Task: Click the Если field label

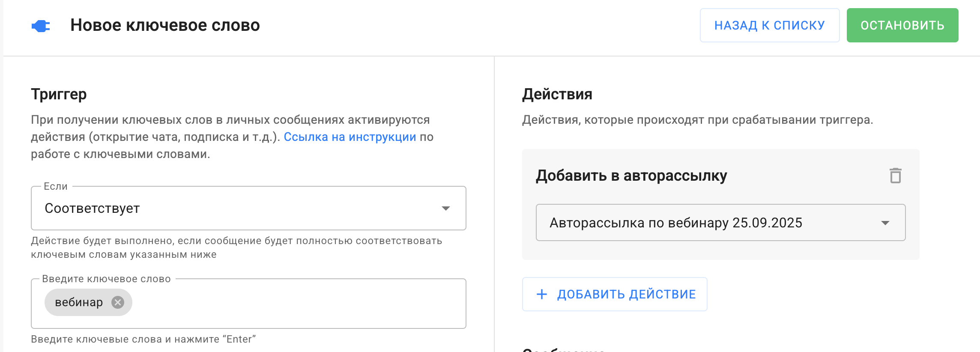Action: (x=56, y=186)
